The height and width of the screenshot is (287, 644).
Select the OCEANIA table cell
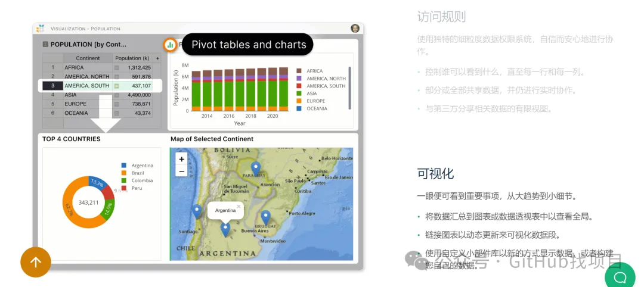tap(88, 113)
